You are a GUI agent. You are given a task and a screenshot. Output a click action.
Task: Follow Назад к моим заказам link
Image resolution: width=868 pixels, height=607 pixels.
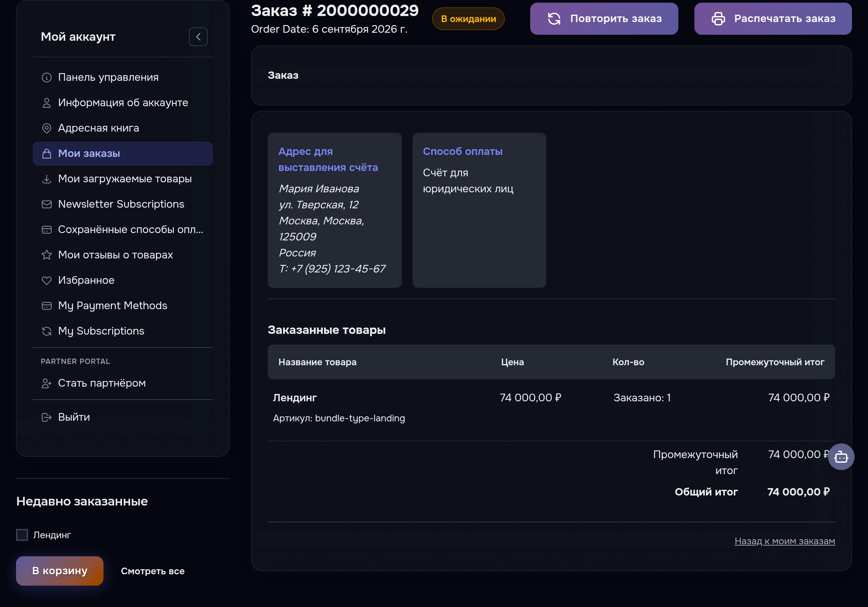click(785, 541)
